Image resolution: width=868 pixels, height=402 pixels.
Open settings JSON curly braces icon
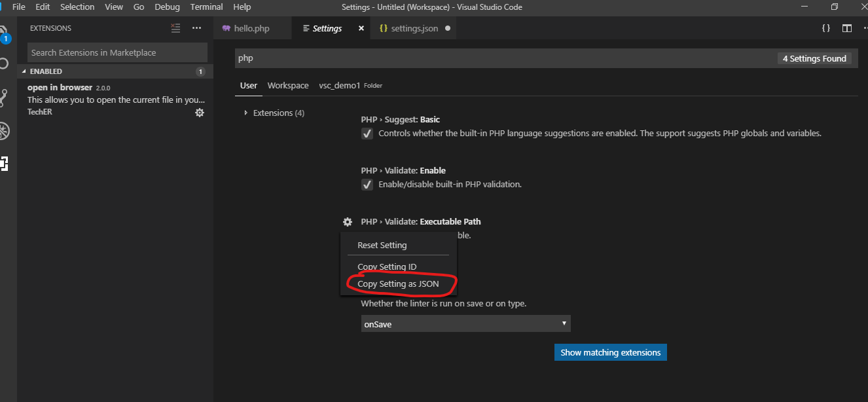pos(826,28)
